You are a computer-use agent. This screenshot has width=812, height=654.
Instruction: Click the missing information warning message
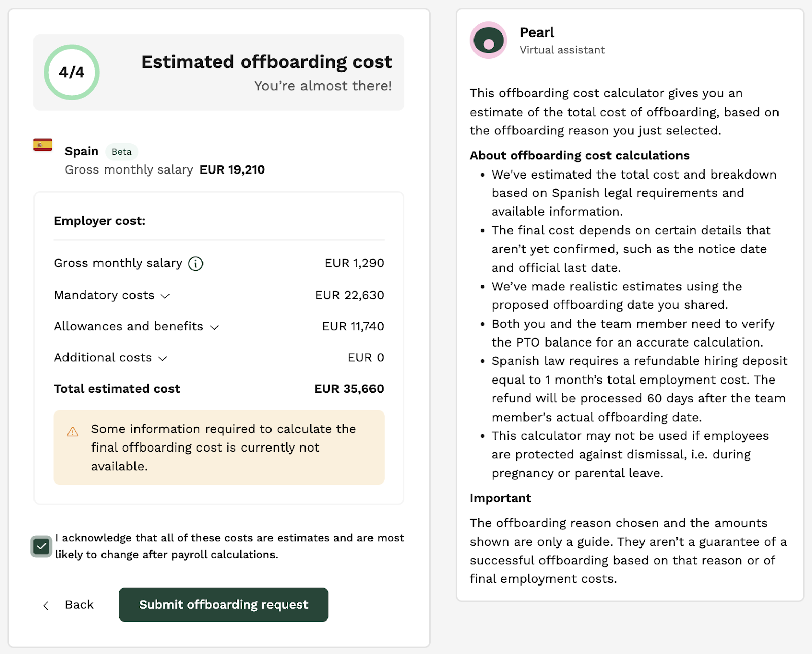click(x=223, y=448)
